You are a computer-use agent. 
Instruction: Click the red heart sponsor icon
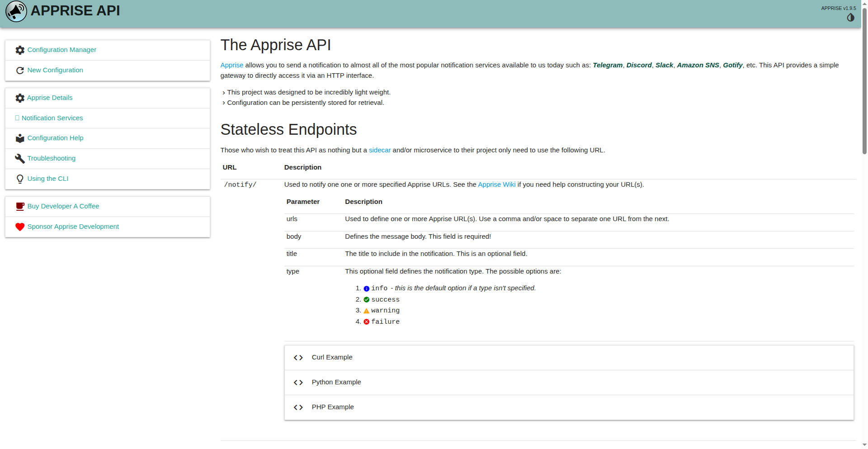tap(20, 227)
